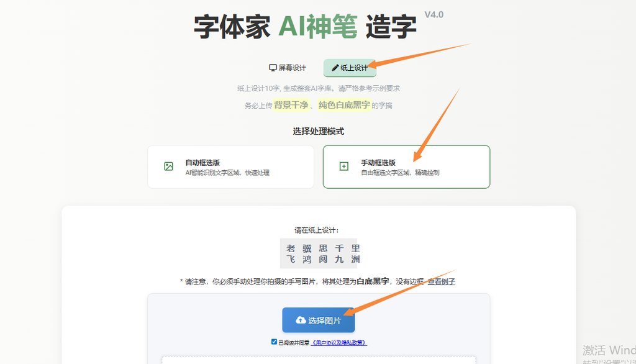Click the monitor icon beside 屏幕设计
The image size is (636, 364).
coord(273,68)
